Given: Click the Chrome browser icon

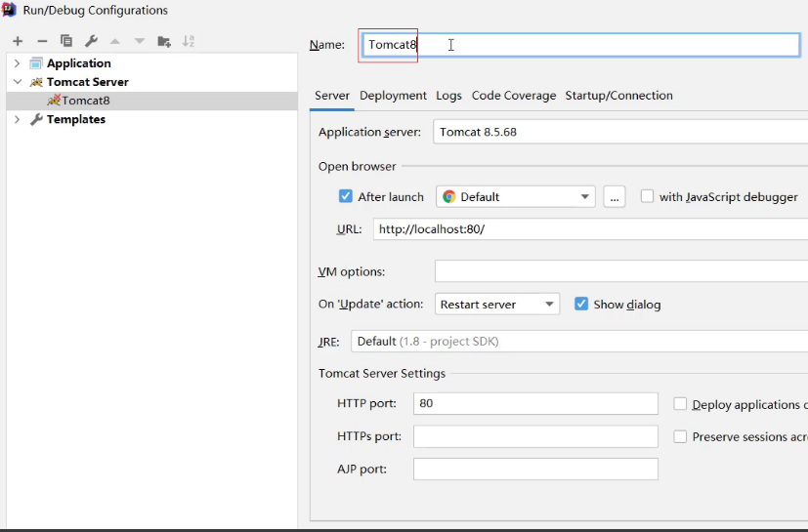Looking at the screenshot, I should coord(449,197).
